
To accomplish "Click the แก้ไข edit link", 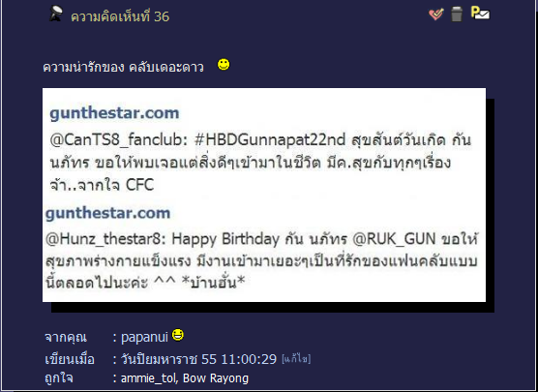I will pyautogui.click(x=296, y=359).
